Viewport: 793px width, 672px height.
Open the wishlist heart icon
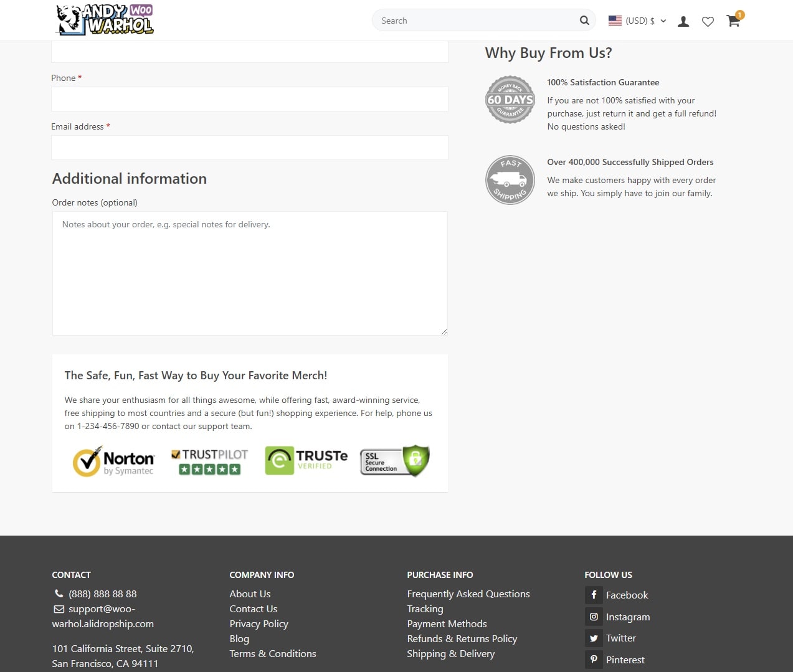point(708,22)
